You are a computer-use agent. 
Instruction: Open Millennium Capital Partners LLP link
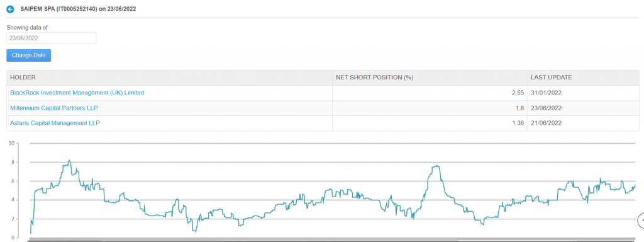[x=54, y=108]
